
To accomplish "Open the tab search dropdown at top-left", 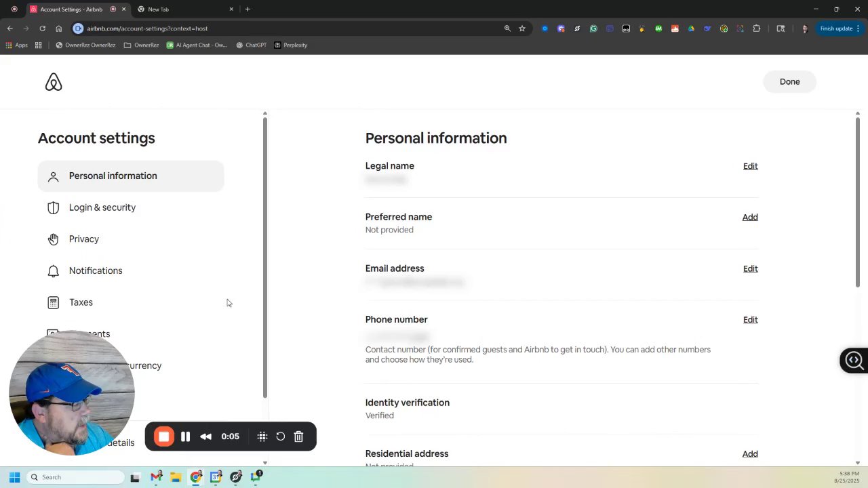I will (14, 9).
